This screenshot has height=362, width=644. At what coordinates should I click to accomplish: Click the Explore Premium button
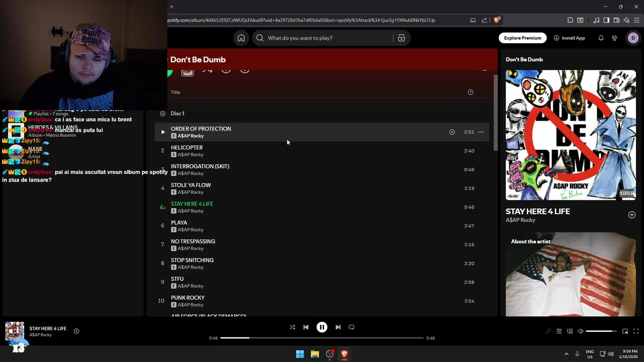[523, 38]
